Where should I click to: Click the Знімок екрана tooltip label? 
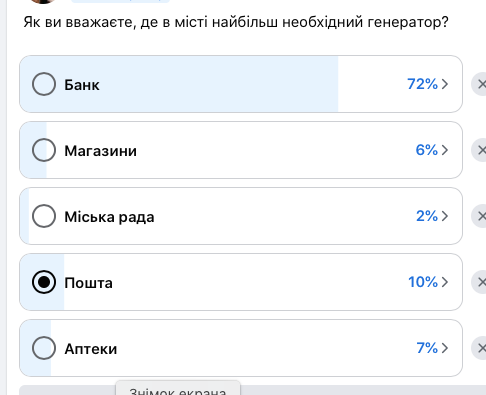coord(178,391)
